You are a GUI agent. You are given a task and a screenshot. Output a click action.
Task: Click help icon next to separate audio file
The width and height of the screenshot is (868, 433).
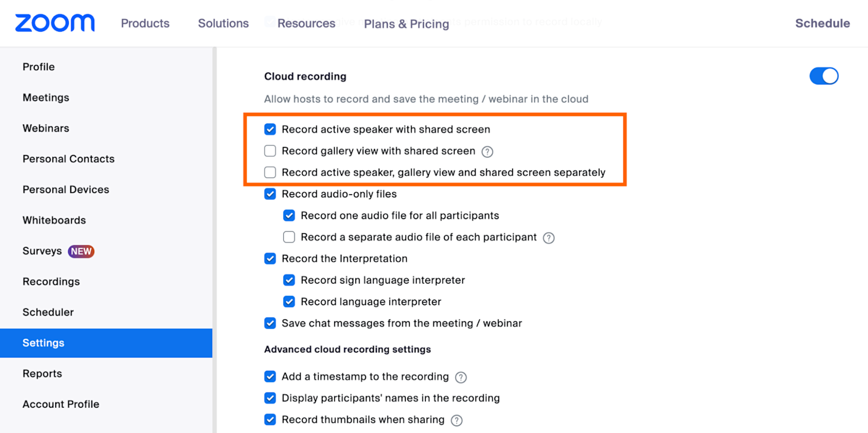coord(549,238)
